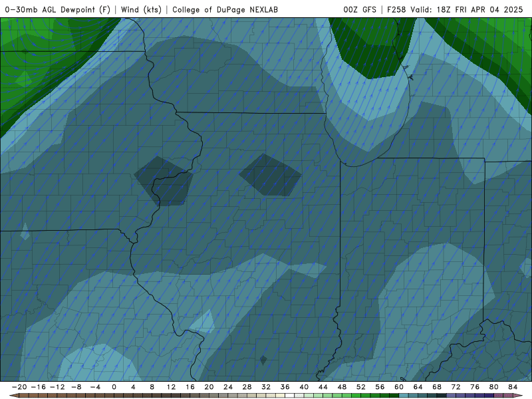
Task: Click the '60' value on color scale
Action: (x=399, y=387)
